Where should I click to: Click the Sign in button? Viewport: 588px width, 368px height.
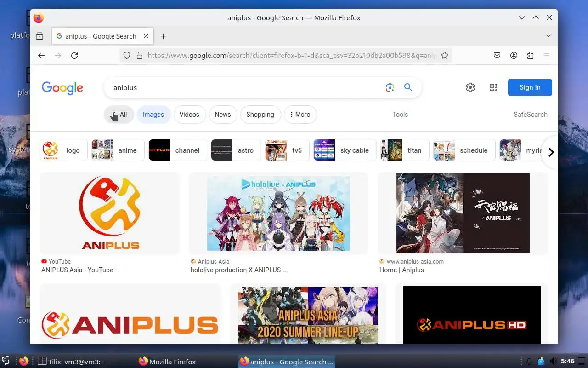tap(530, 87)
